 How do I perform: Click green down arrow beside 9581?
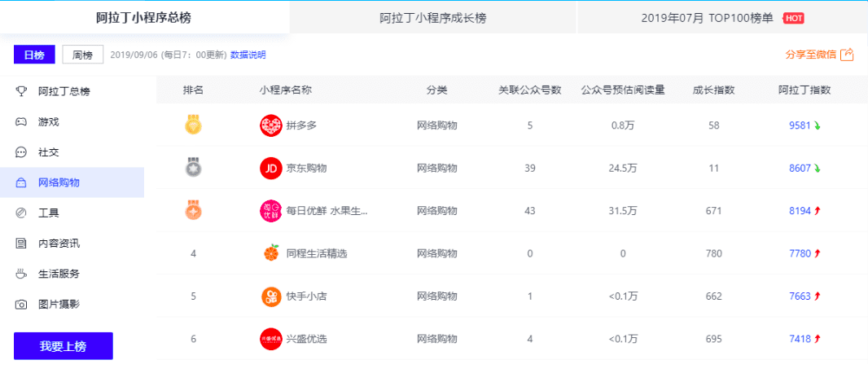tap(817, 125)
